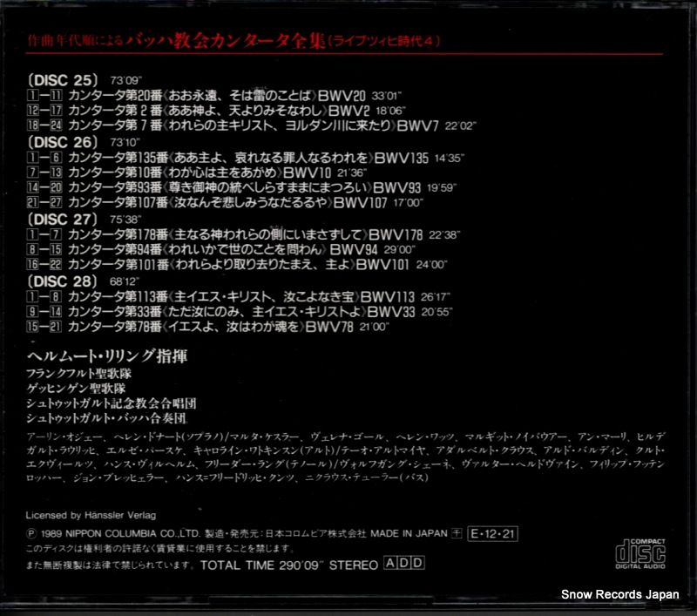Click the DISC 26 heading

[x=63, y=142]
